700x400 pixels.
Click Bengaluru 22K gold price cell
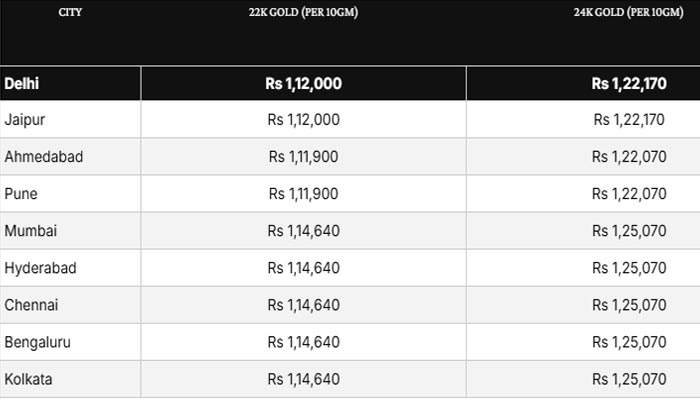pyautogui.click(x=304, y=342)
